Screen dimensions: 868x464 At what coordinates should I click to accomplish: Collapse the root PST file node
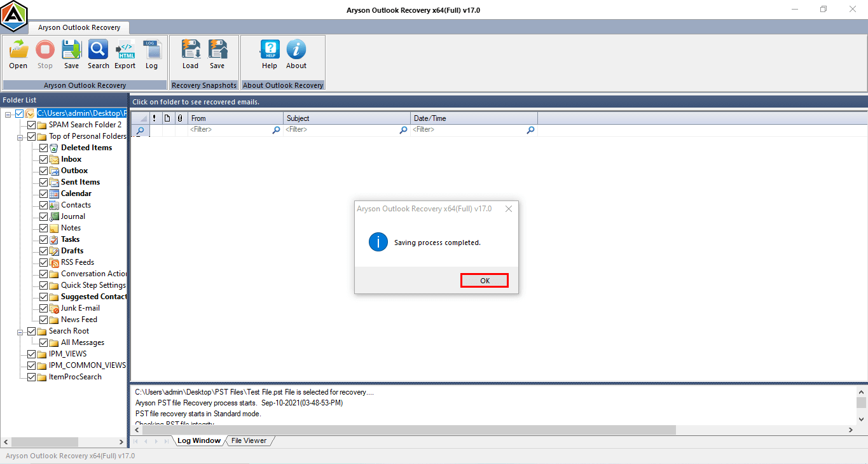tap(8, 114)
